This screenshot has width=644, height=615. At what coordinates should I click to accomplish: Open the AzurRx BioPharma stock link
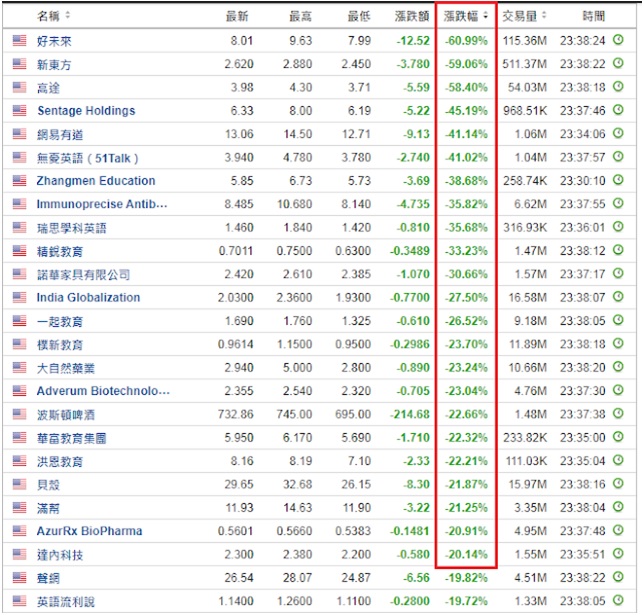tap(90, 531)
